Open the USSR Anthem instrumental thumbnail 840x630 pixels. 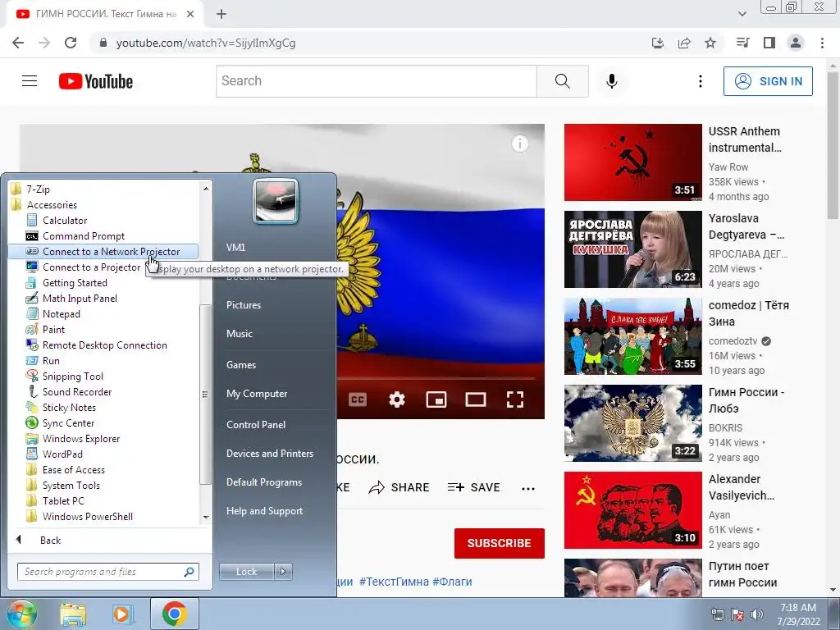[x=632, y=162]
